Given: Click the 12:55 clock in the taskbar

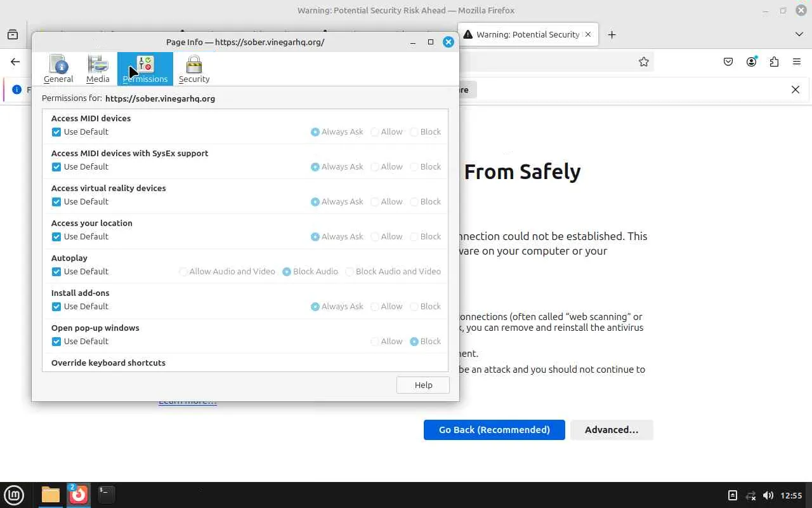Looking at the screenshot, I should 791,495.
